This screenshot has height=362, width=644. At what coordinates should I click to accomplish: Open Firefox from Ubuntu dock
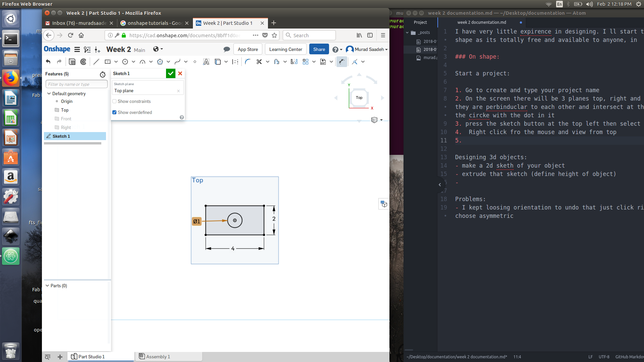(x=11, y=78)
